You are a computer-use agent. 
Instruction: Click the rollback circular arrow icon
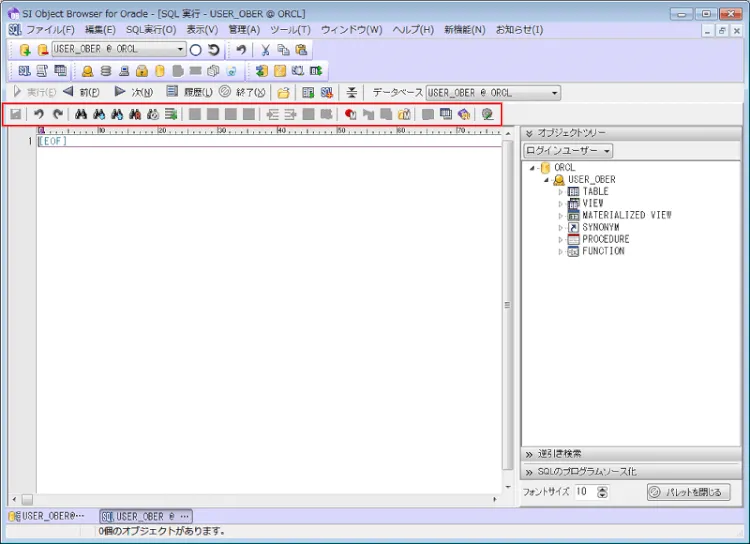213,50
